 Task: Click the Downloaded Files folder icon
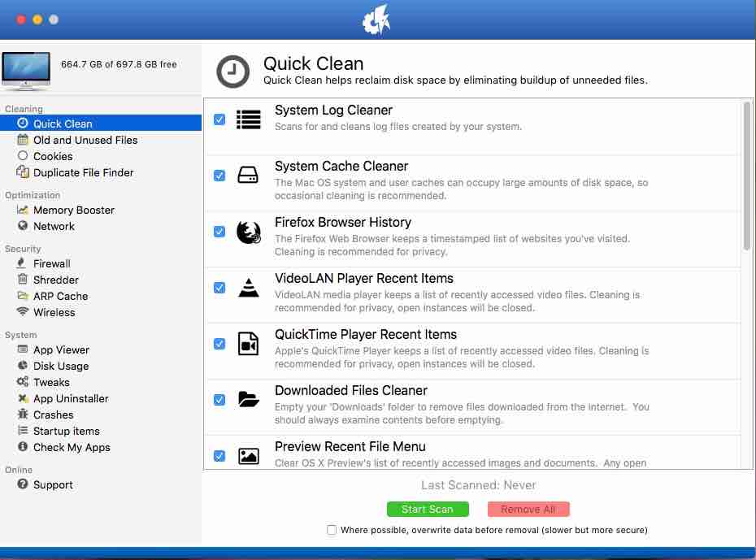[249, 399]
